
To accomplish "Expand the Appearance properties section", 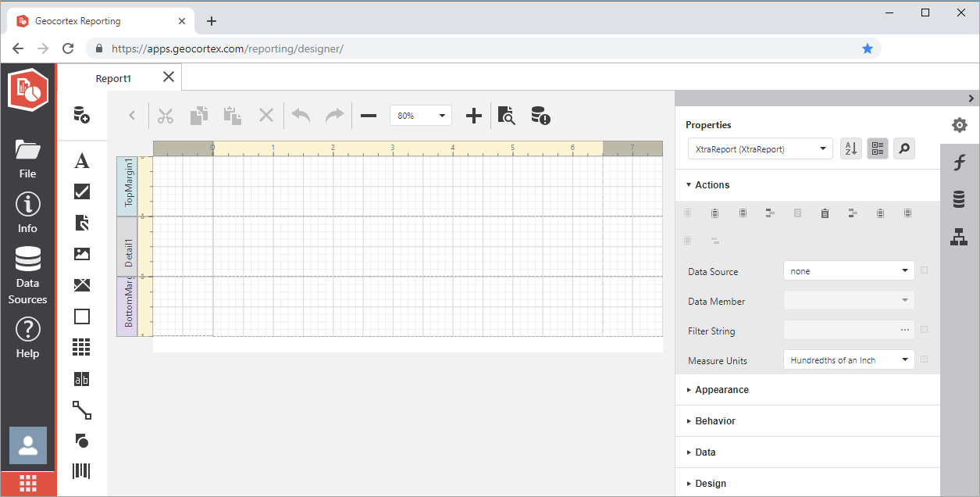I will [x=722, y=389].
